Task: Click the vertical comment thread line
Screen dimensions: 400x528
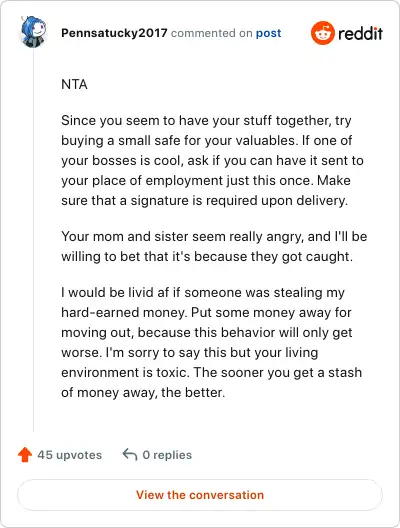Action: click(x=33, y=241)
